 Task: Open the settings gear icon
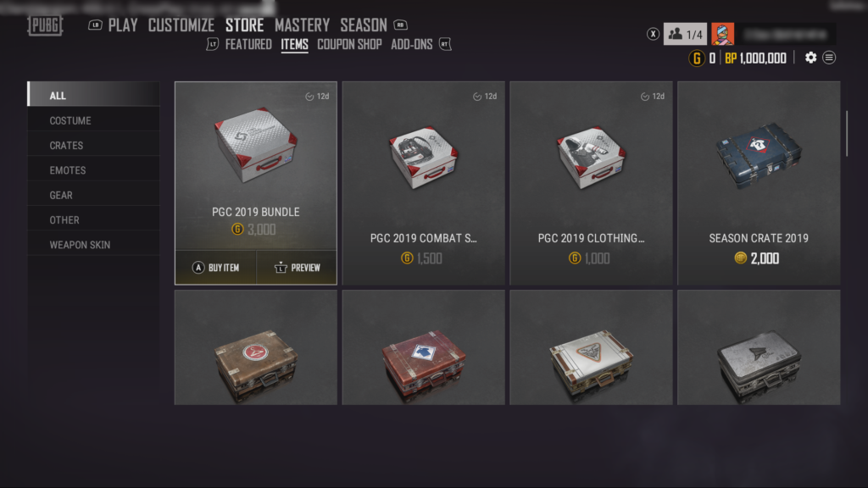click(x=810, y=58)
